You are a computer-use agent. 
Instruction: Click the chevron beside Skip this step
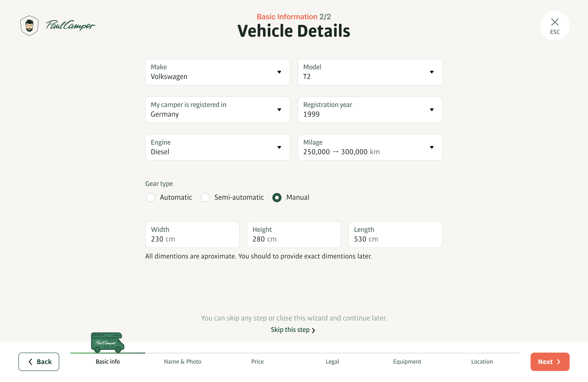pos(314,330)
